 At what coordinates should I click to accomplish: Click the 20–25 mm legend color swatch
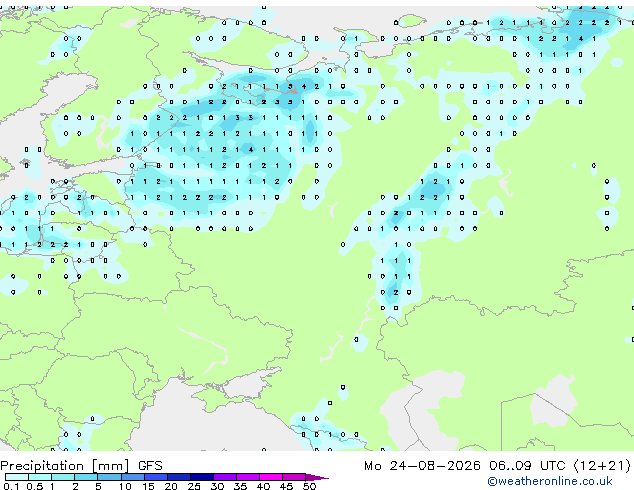(x=179, y=477)
